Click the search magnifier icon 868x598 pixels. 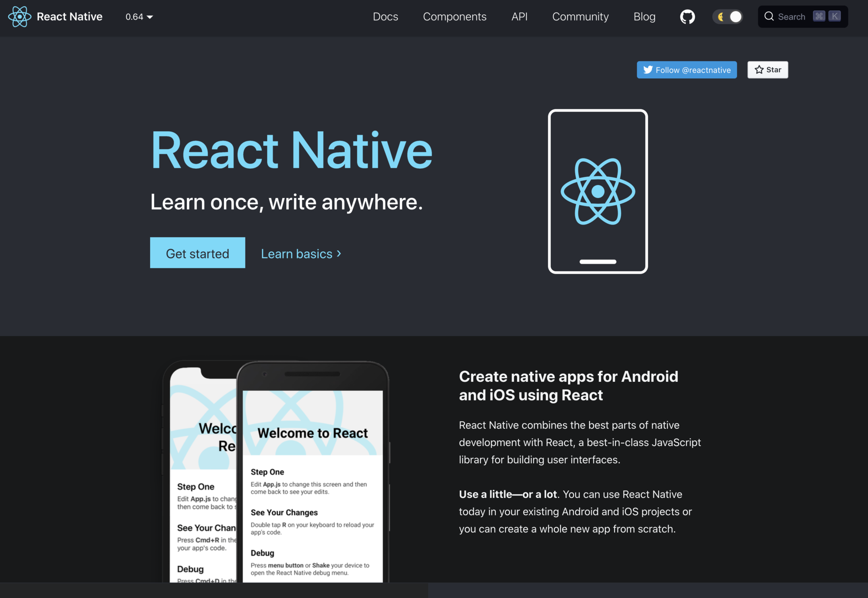click(769, 16)
